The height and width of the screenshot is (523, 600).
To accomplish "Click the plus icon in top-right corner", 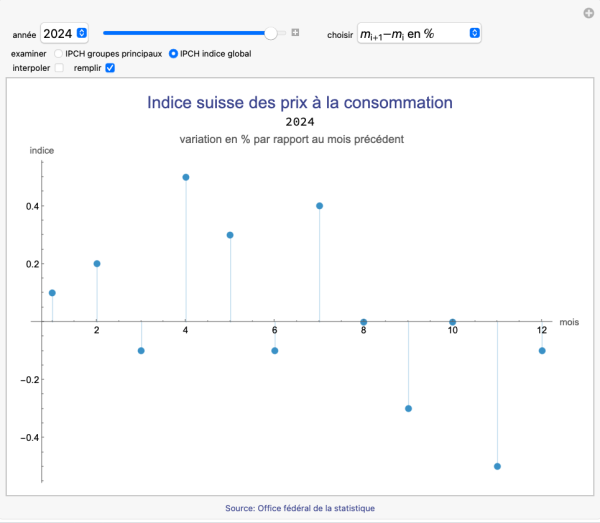I will point(588,13).
